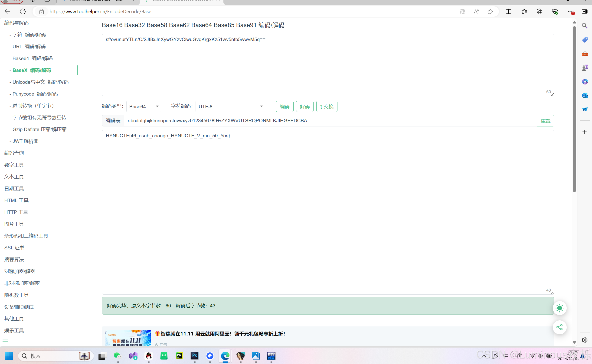Click the sidebar search magnifier icon

point(585,26)
